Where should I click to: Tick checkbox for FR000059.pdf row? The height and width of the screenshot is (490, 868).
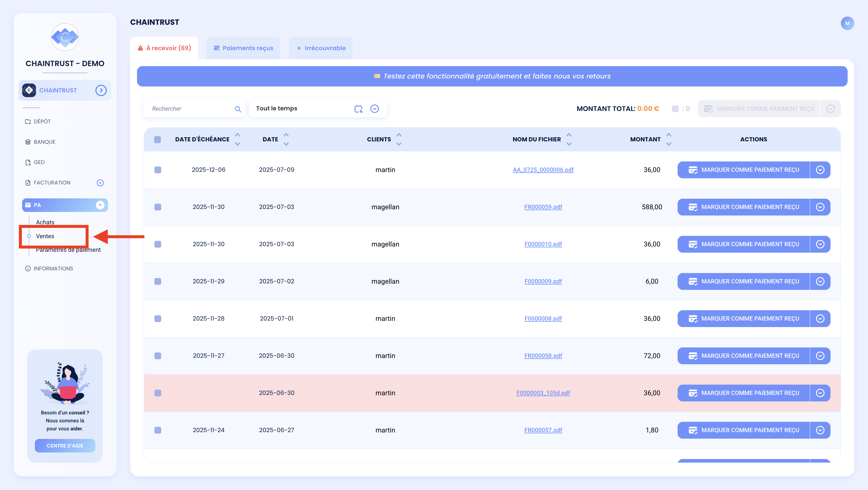point(157,207)
